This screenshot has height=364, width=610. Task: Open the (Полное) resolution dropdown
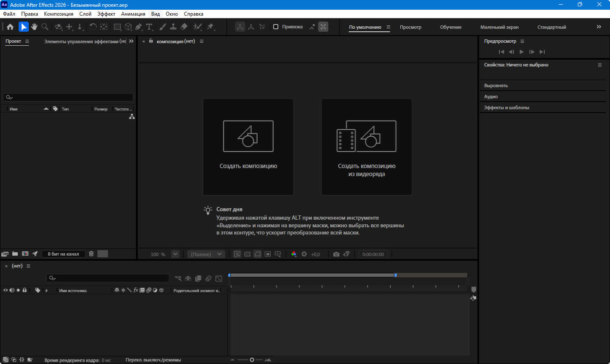[206, 254]
